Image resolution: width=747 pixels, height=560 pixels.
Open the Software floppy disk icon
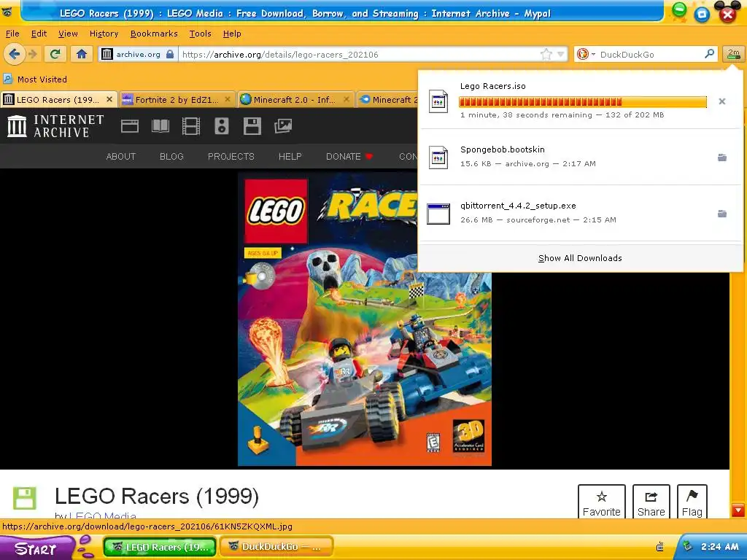point(252,126)
